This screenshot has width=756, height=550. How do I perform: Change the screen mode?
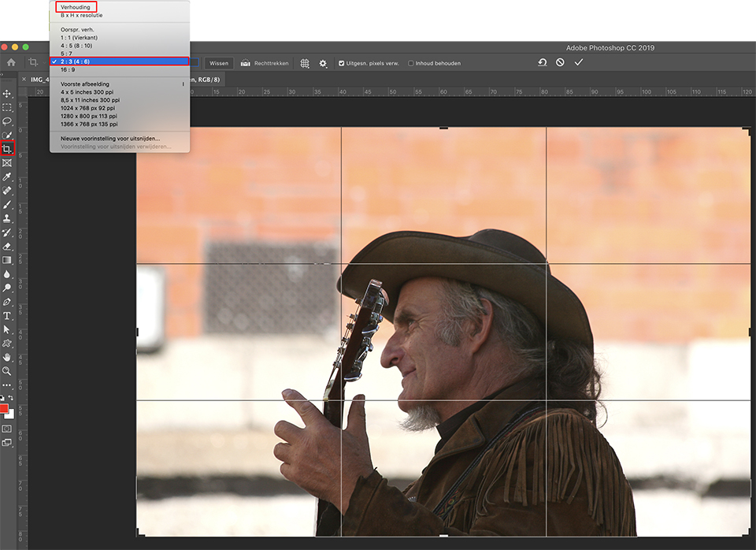[7, 442]
